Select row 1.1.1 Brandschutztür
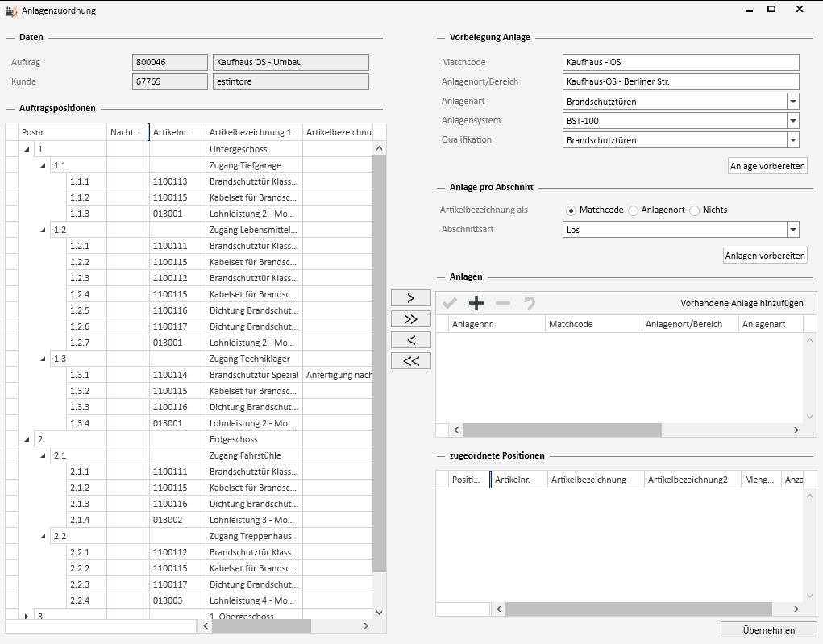Viewport: 823px width, 644px height. click(189, 181)
